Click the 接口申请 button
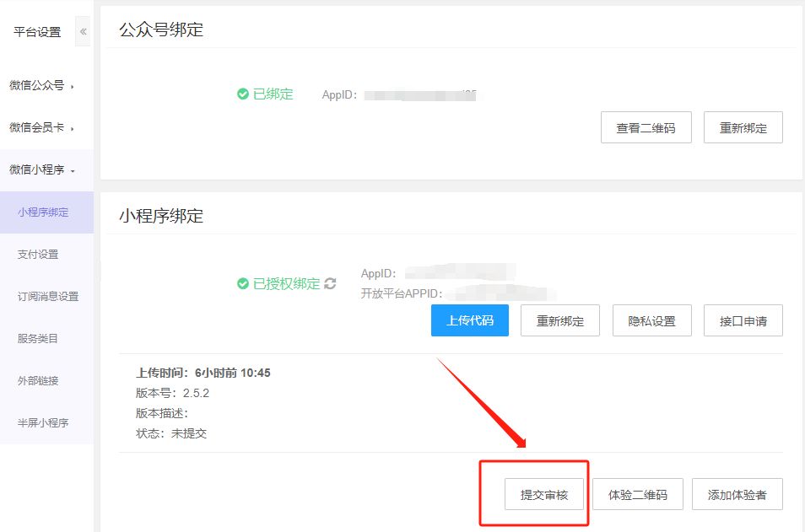This screenshot has width=805, height=532. pyautogui.click(x=743, y=320)
